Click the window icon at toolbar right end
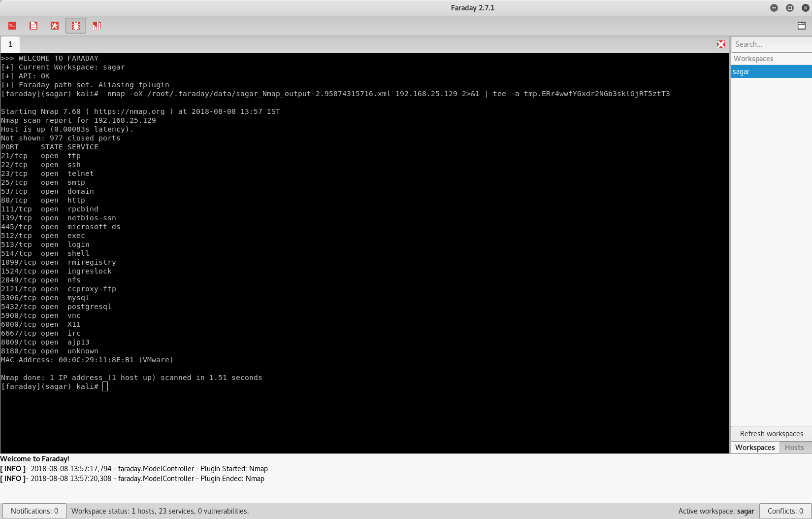The height and width of the screenshot is (519, 812). point(802,26)
